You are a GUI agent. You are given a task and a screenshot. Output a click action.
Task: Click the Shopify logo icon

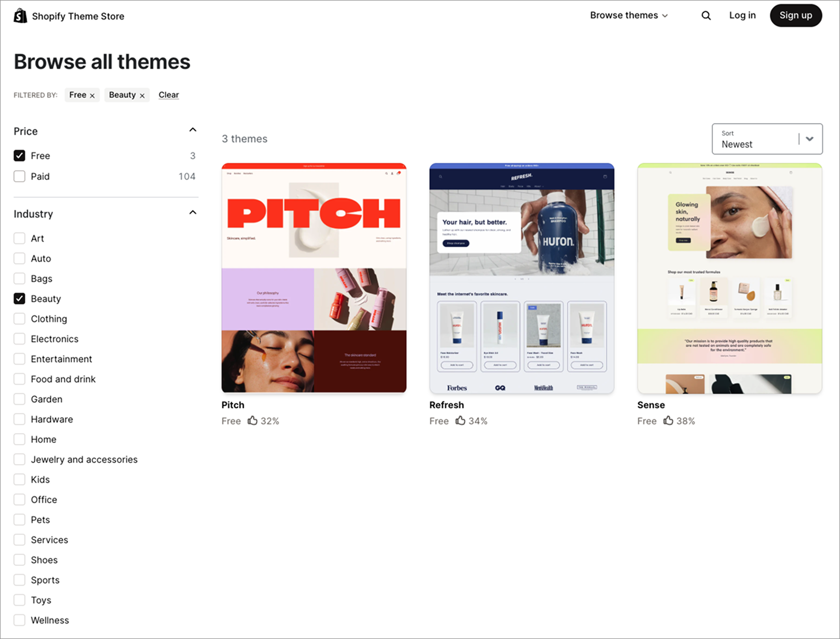click(20, 15)
